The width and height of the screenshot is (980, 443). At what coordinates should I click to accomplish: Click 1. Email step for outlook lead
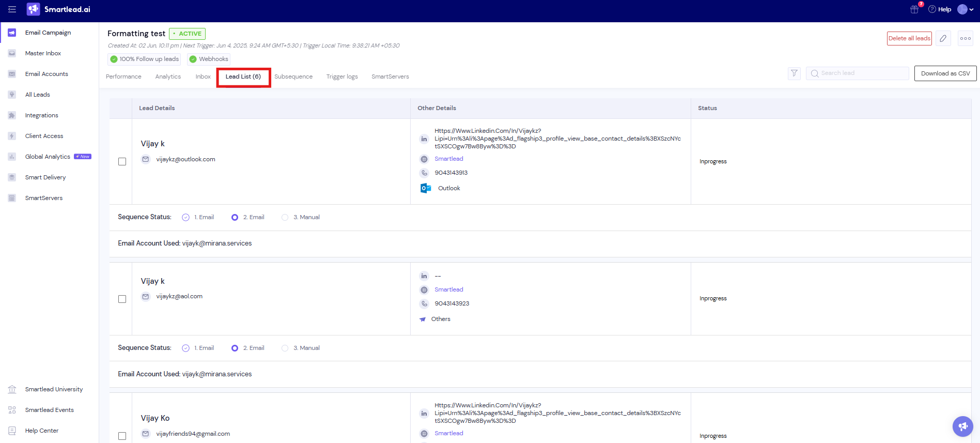198,217
